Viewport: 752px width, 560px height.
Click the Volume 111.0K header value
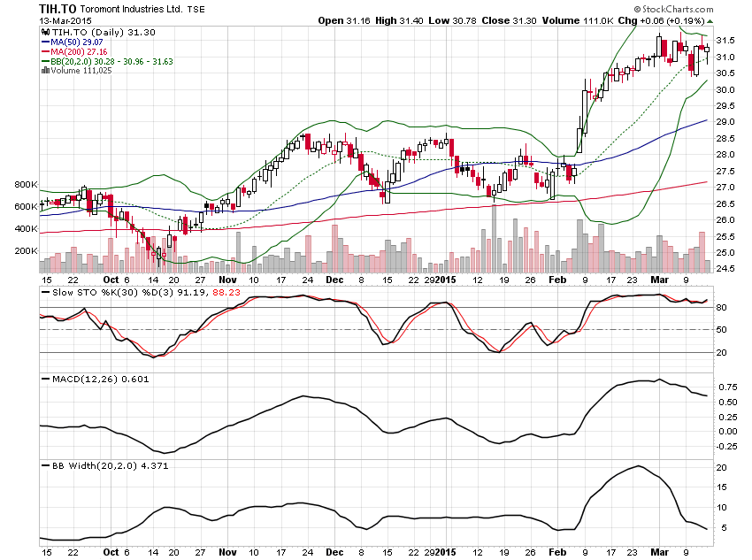click(x=578, y=20)
